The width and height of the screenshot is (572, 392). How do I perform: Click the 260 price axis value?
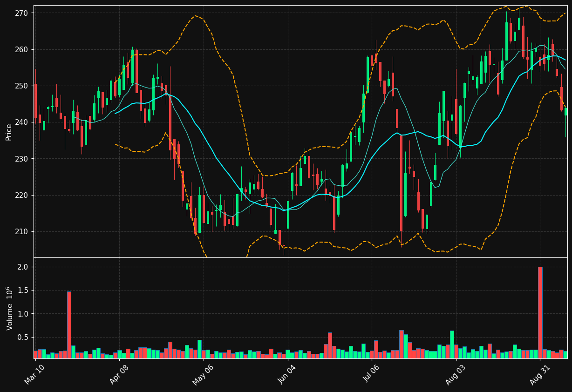point(22,49)
